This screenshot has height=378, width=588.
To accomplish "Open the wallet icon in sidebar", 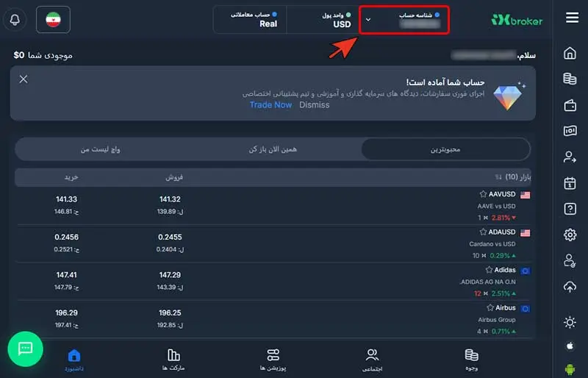I will 570,105.
